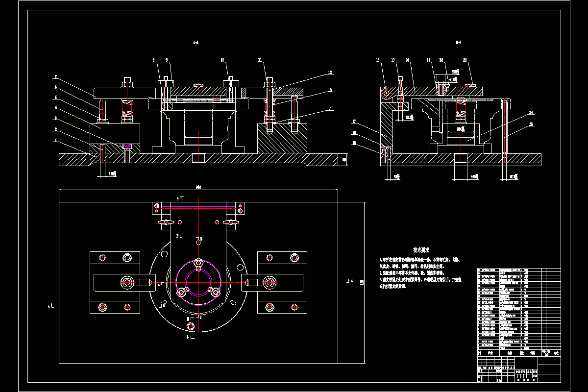
Task: Click the horizontal width dimension above the plan view
Action: 198,187
